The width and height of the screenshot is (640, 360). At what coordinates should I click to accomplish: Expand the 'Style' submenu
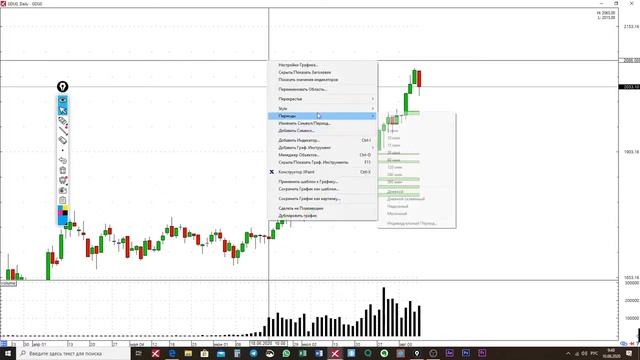[x=322, y=109]
